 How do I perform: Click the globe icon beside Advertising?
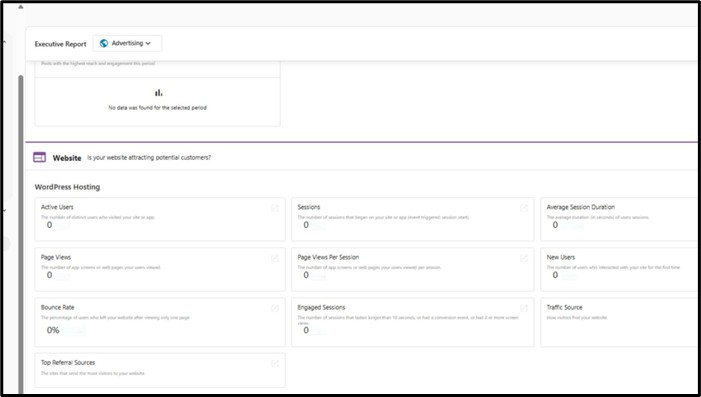coord(104,43)
